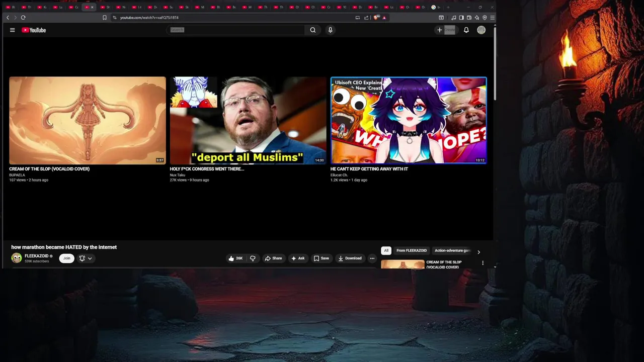
Task: Select the Action-adventure games chip
Action: pos(452,250)
